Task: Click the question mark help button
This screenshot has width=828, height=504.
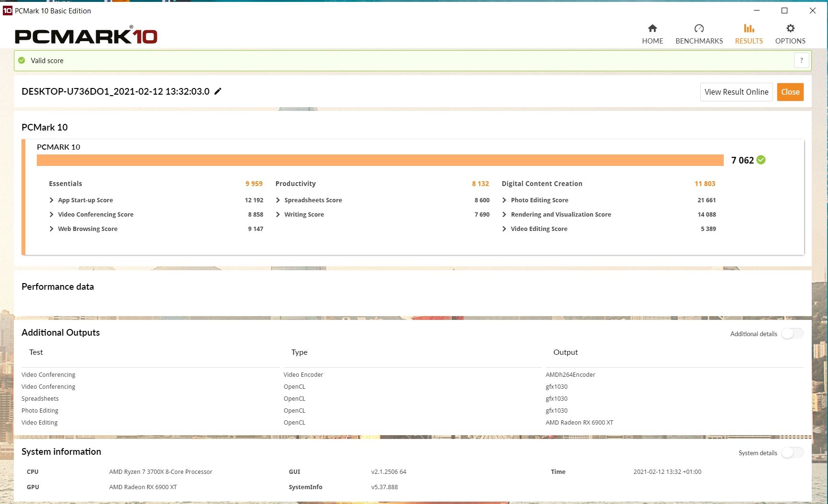Action: click(801, 60)
